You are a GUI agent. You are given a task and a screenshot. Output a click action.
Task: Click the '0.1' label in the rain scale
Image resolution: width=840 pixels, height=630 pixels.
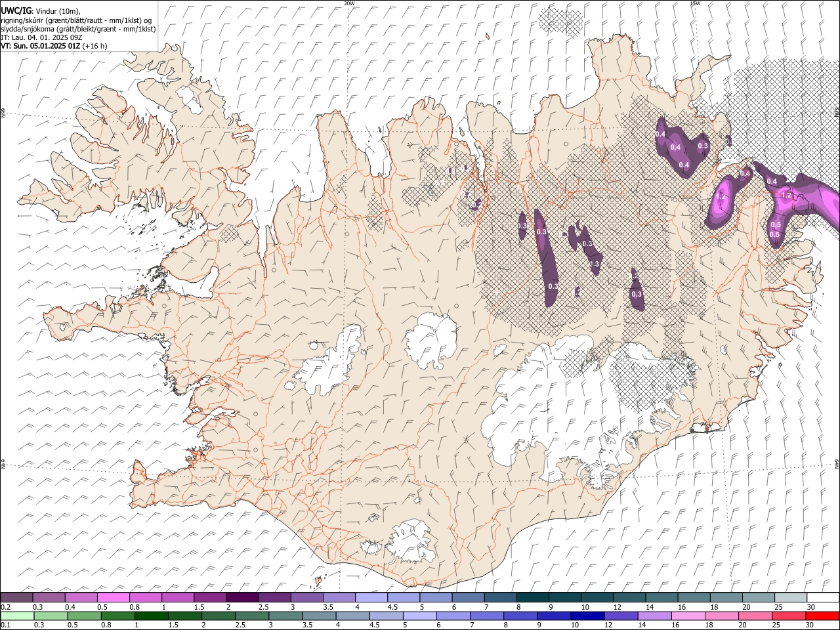[x=6, y=625]
